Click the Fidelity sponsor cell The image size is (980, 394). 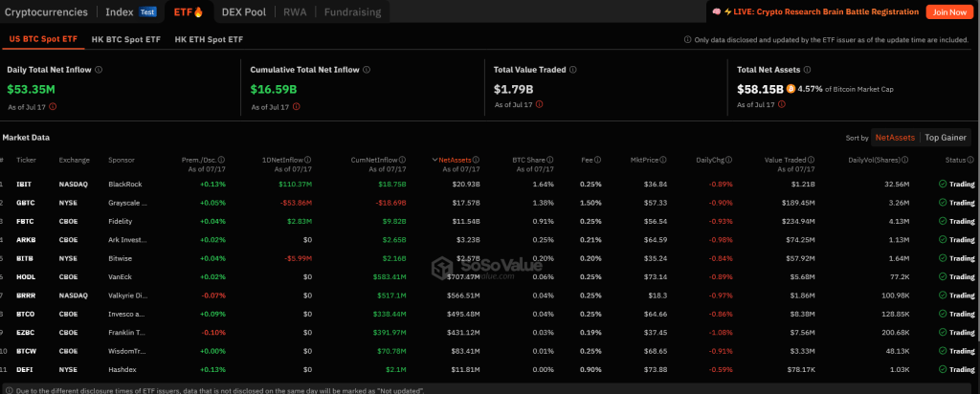pos(118,221)
